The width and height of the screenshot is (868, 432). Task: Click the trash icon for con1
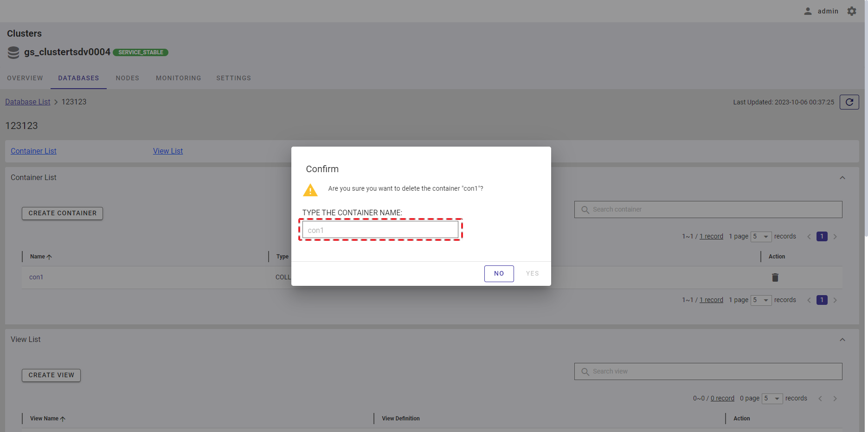(x=775, y=277)
